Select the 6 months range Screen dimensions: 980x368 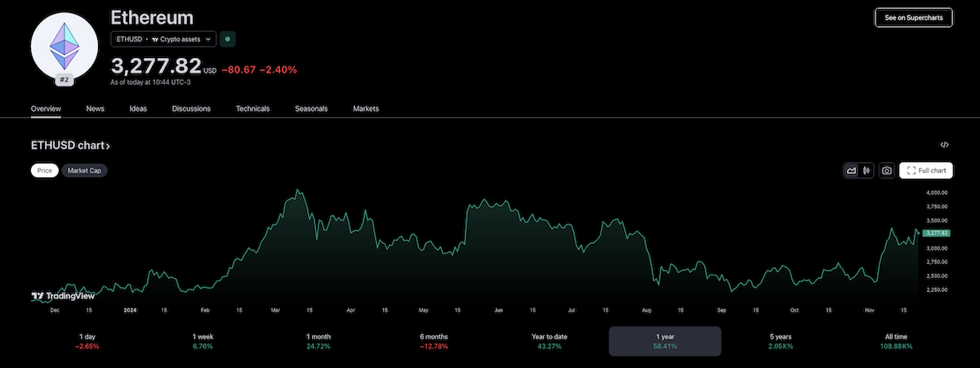(434, 342)
